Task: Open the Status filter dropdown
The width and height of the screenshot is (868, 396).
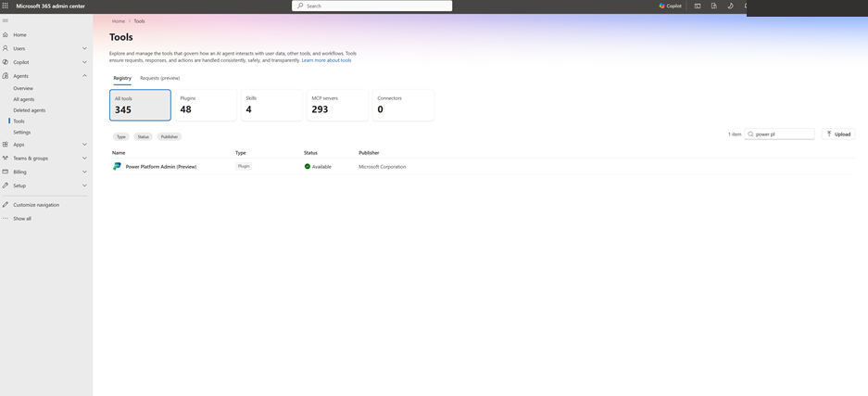Action: pos(143,137)
